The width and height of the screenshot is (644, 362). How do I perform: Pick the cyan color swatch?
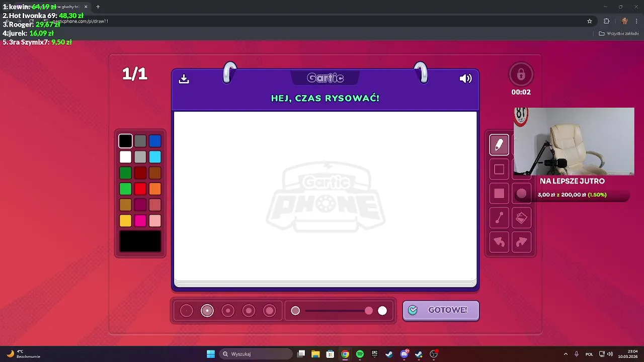click(x=155, y=157)
